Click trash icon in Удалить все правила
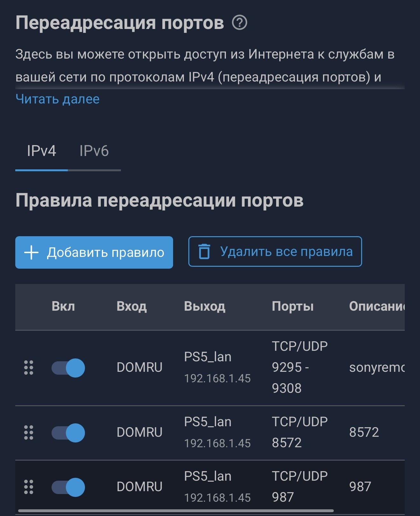 (x=204, y=251)
